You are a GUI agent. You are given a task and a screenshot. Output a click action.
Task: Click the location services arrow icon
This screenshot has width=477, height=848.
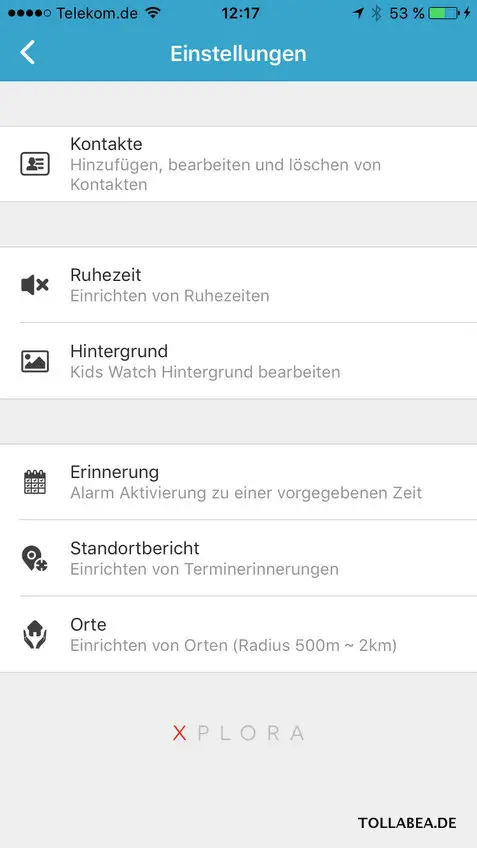point(358,13)
